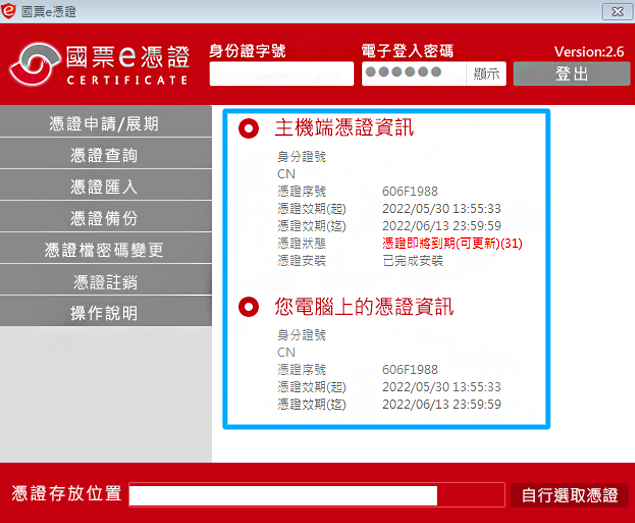This screenshot has width=635, height=523.
Task: Select 憑證查詢 in the sidebar
Action: coord(105,155)
